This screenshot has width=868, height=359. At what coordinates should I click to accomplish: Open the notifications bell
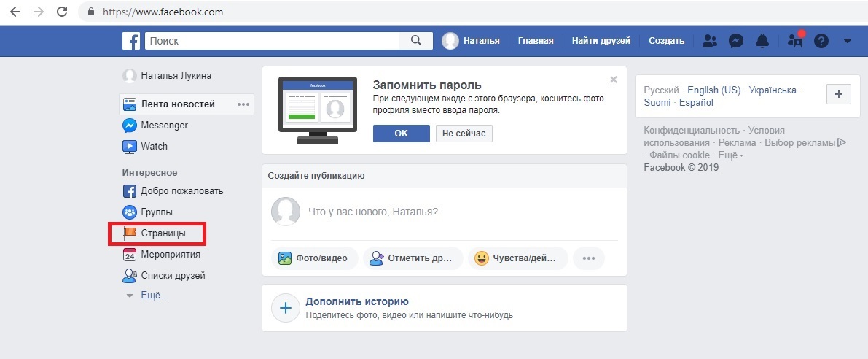[763, 41]
